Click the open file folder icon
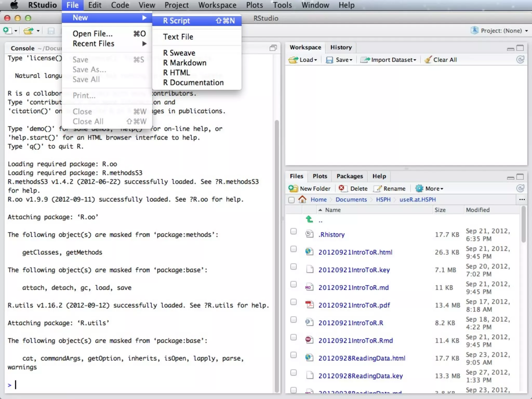Viewport: 532px width, 399px height. tap(29, 31)
